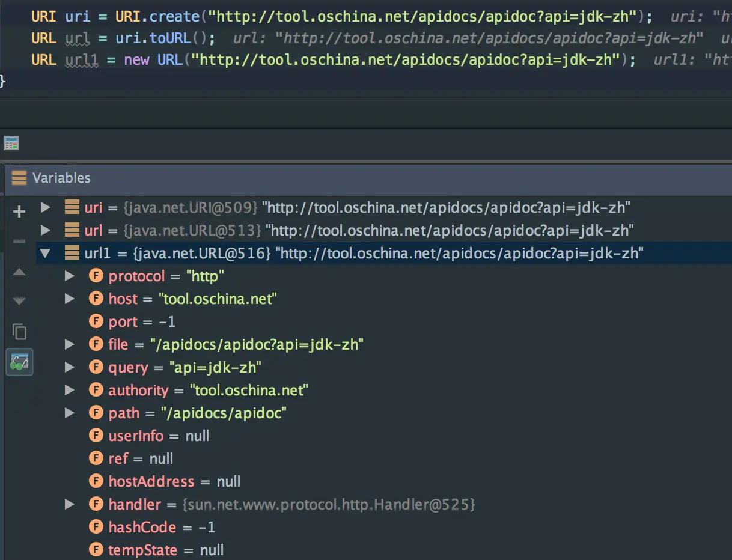Click the Variables panel header icon
This screenshot has width=732, height=560.
coord(19,178)
